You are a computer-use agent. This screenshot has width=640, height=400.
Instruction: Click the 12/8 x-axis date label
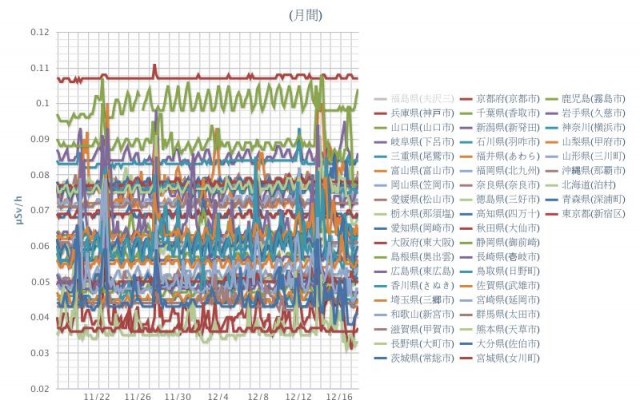click(258, 396)
